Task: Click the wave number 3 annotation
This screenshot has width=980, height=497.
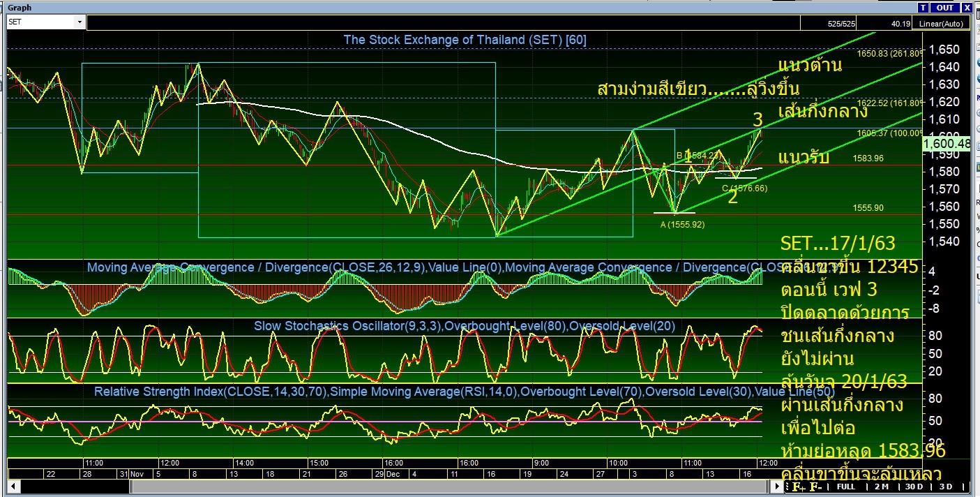Action: click(758, 120)
